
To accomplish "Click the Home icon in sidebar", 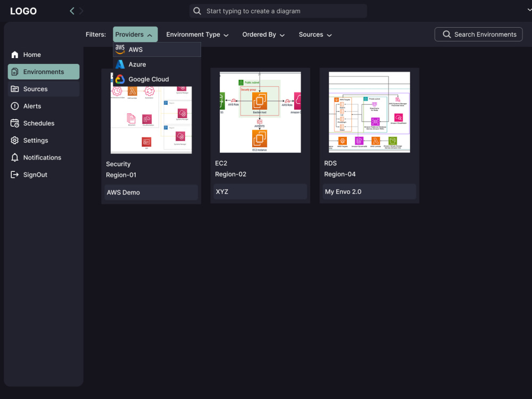I will pyautogui.click(x=14, y=55).
